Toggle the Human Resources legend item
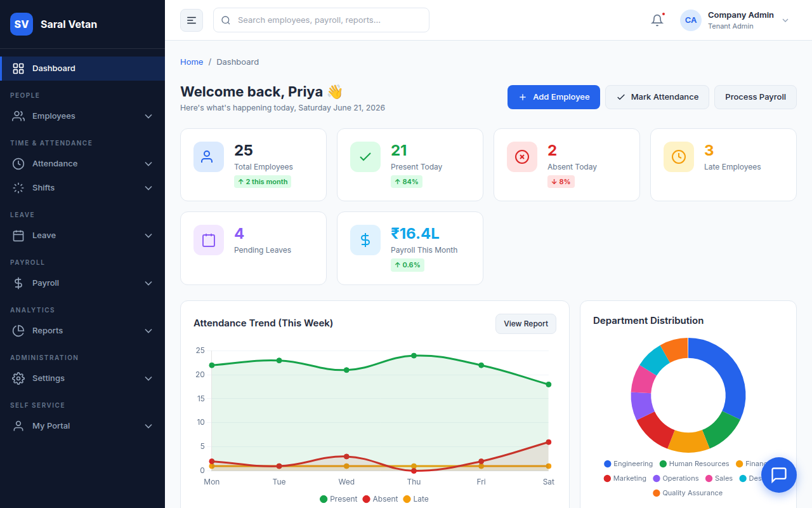The image size is (812, 508). tap(694, 464)
